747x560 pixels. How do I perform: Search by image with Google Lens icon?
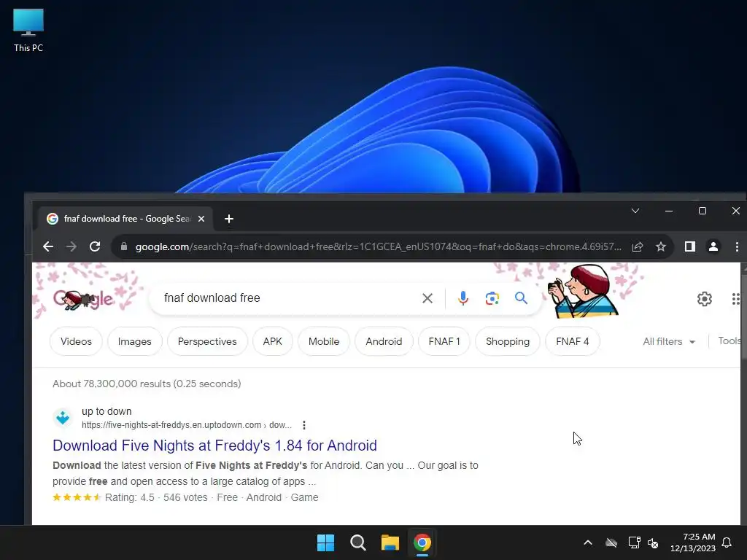click(x=492, y=298)
